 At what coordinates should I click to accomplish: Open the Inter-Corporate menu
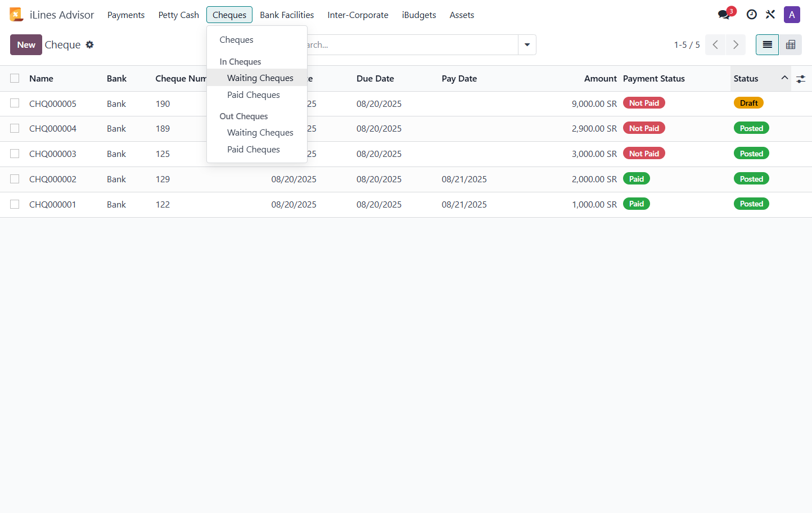[x=358, y=15]
